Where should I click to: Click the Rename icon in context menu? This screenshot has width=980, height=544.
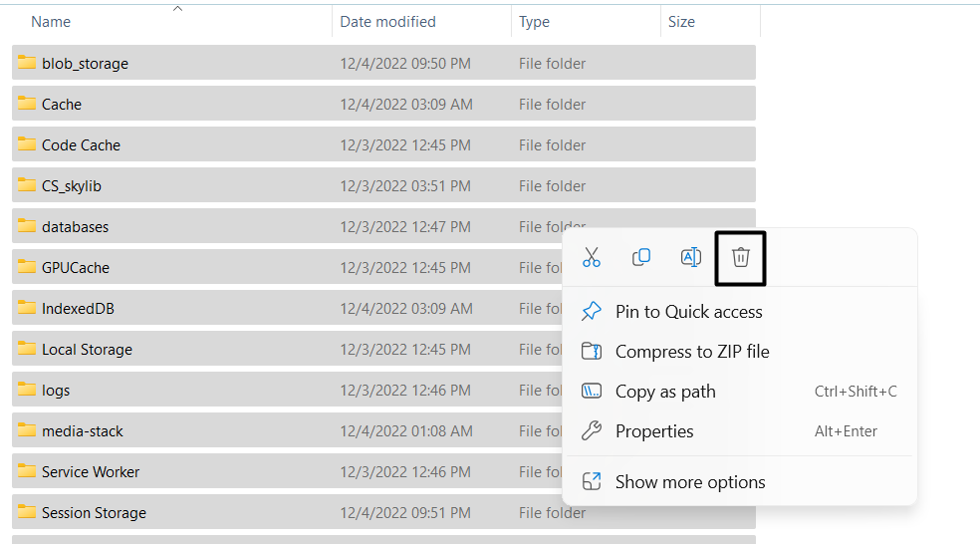(690, 257)
